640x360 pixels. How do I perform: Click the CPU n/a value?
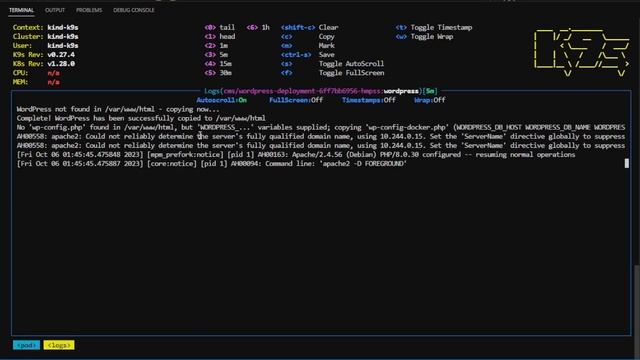53,73
